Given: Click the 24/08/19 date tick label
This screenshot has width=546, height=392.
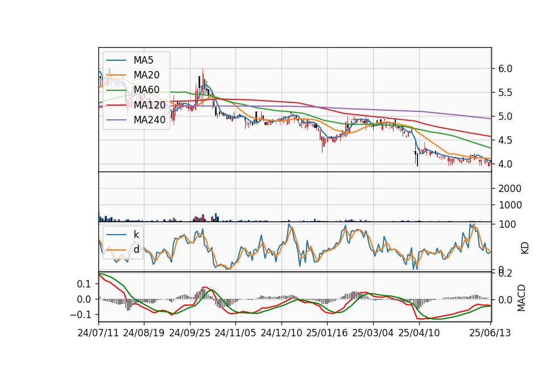Looking at the screenshot, I should 144,333.
